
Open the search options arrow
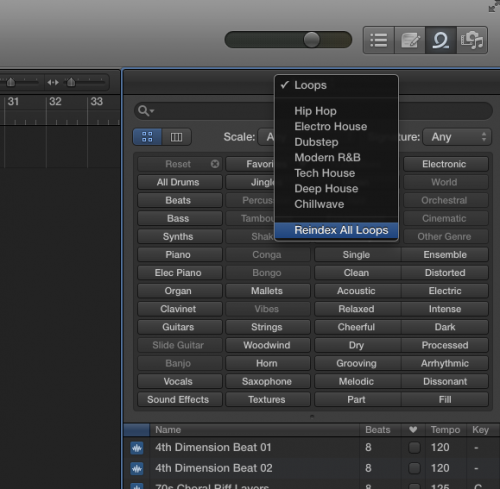tap(152, 111)
